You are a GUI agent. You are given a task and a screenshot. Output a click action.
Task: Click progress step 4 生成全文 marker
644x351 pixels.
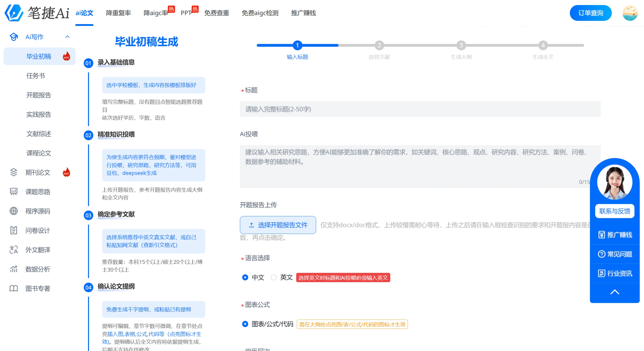[543, 45]
